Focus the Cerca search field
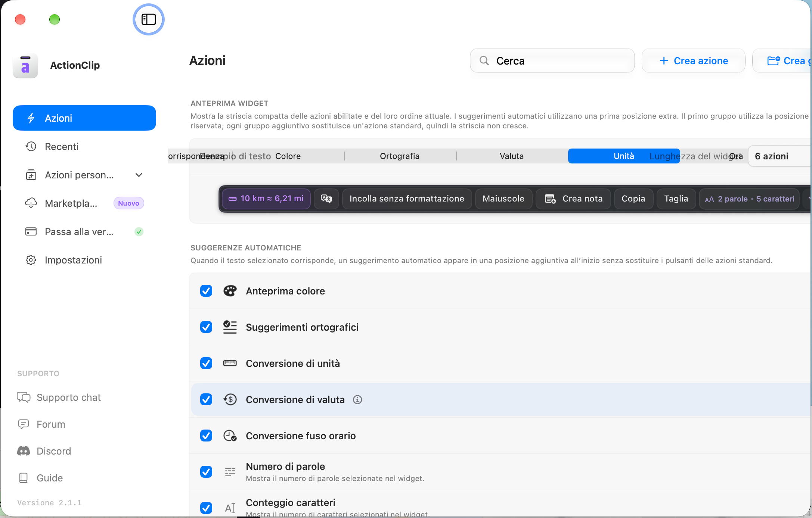The height and width of the screenshot is (518, 812). 552,60
